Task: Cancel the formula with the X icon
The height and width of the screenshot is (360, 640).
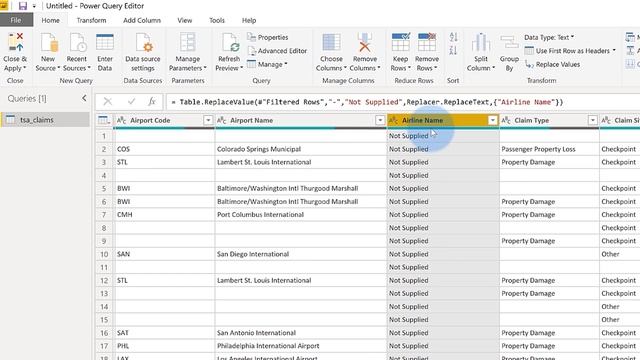Action: [108, 102]
